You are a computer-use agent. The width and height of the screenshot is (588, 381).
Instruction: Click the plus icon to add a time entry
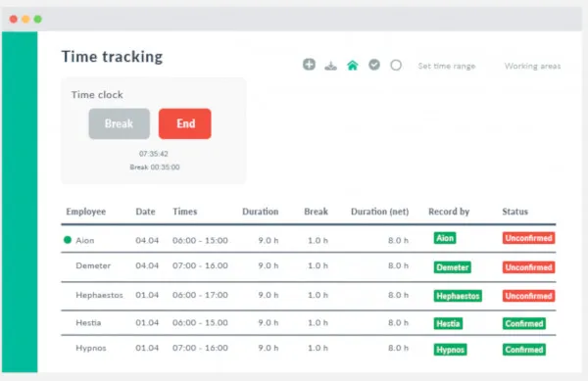point(309,65)
